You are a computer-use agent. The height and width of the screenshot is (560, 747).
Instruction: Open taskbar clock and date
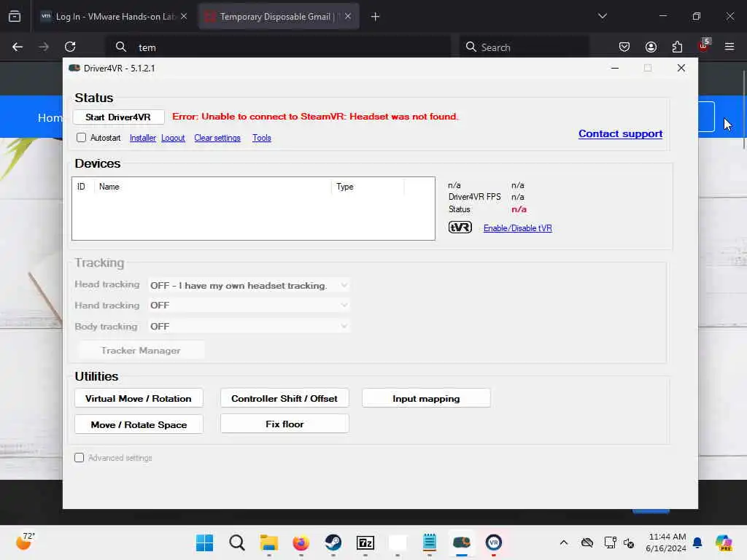[666, 542]
